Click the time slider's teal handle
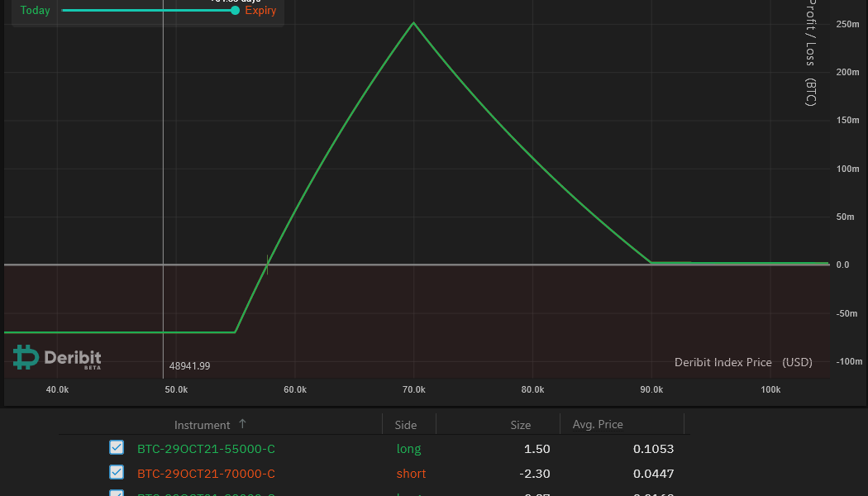This screenshot has height=496, width=868. coord(235,11)
